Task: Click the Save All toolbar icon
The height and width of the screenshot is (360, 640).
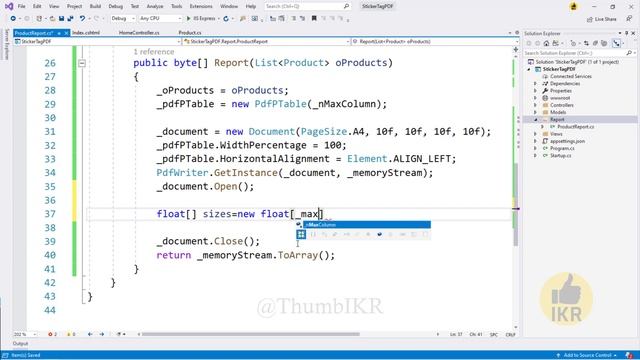Action: (x=70, y=19)
